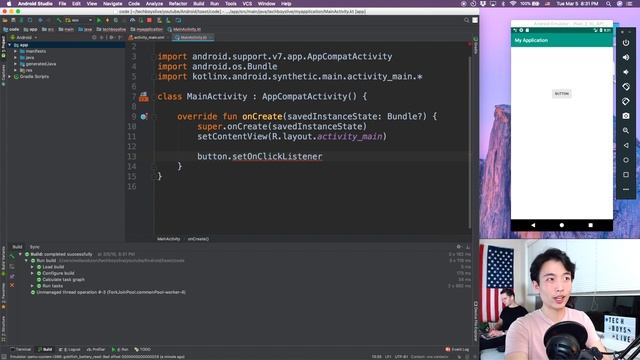Switch to the activity_main.xml editor tab
The image size is (640, 360).
click(149, 37)
